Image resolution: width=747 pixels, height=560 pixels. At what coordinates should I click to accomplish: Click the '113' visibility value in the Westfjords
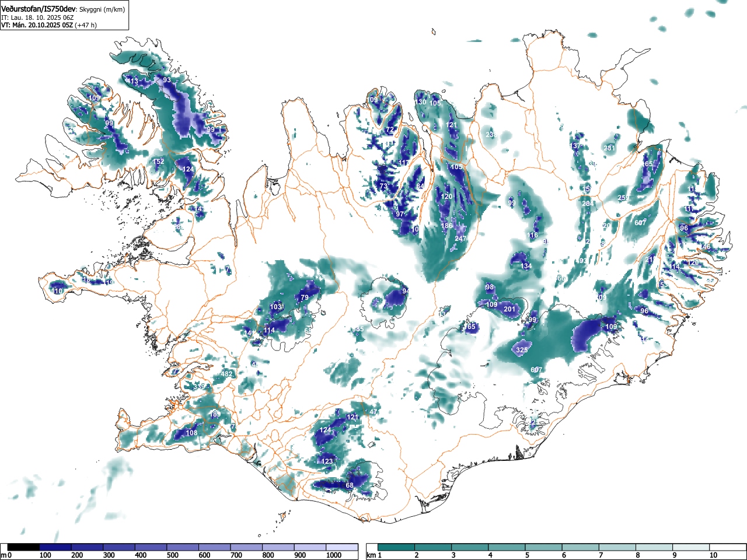pyautogui.click(x=133, y=82)
